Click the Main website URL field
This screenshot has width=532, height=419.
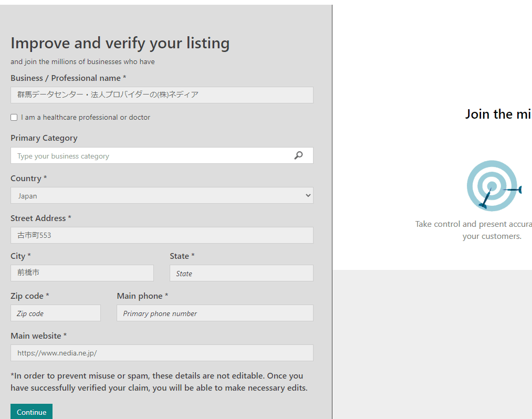[x=162, y=353]
